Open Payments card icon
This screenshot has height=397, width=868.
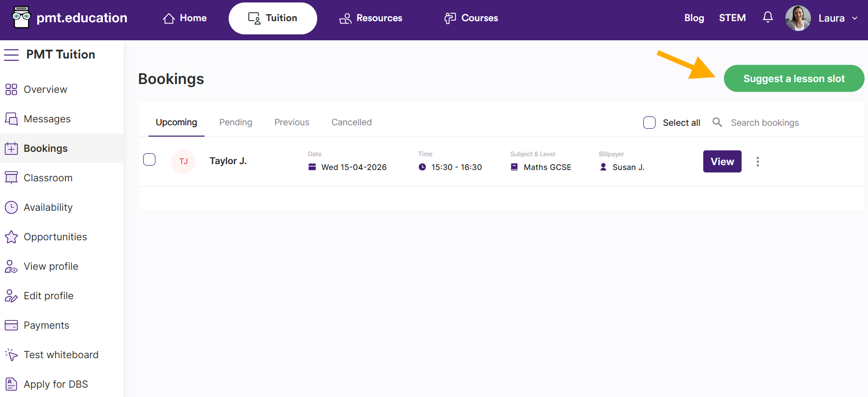pyautogui.click(x=11, y=325)
